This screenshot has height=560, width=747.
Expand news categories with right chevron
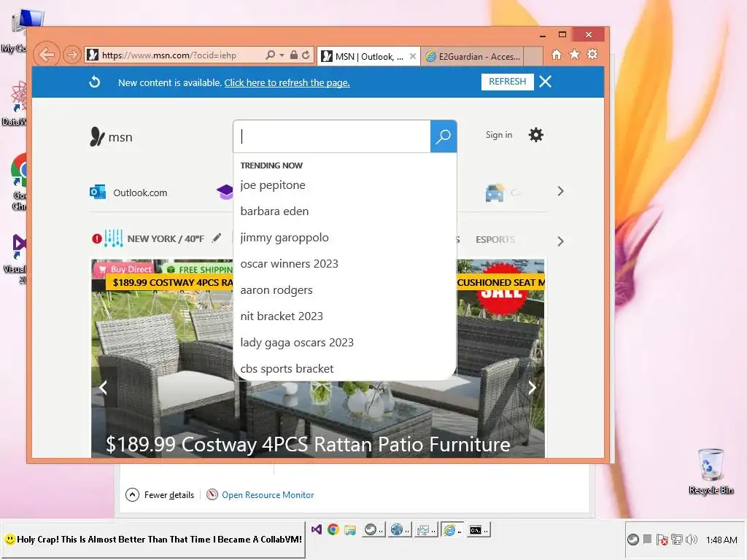tap(560, 241)
